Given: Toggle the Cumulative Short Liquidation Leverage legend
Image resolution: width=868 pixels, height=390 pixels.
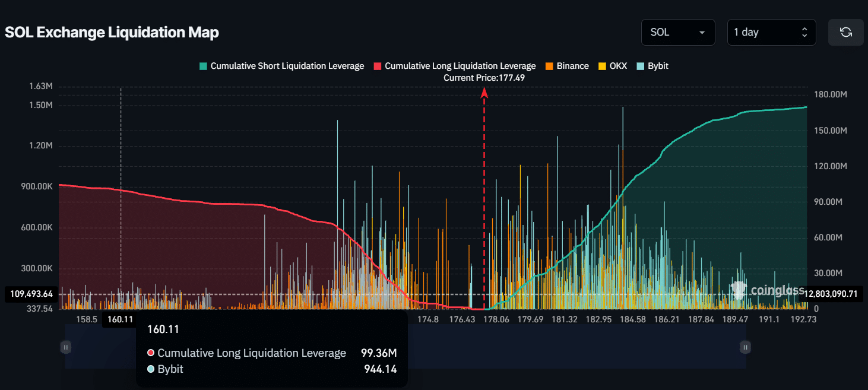Looking at the screenshot, I should [x=282, y=66].
